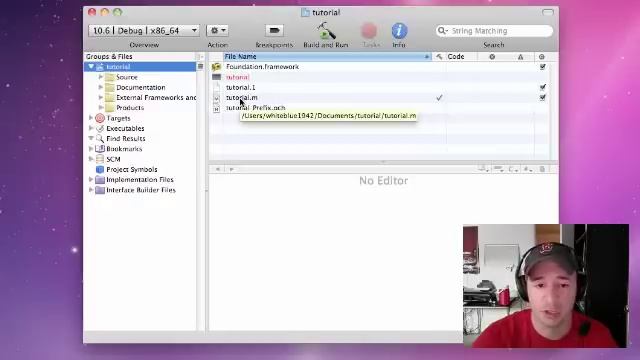Click the search magnifier dropdown icon
Viewport: 640px width, 360px height.
point(442,31)
